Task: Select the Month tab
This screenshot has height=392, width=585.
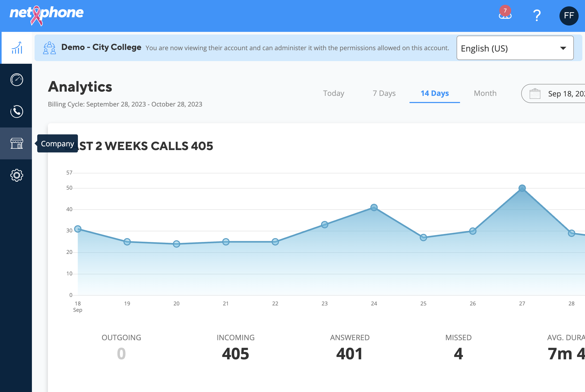Action: (x=485, y=93)
